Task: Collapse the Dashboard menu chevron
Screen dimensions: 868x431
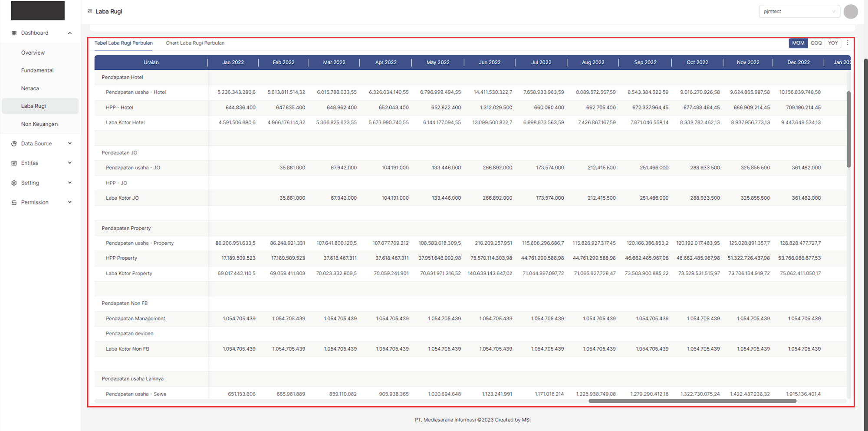Action: [x=70, y=33]
